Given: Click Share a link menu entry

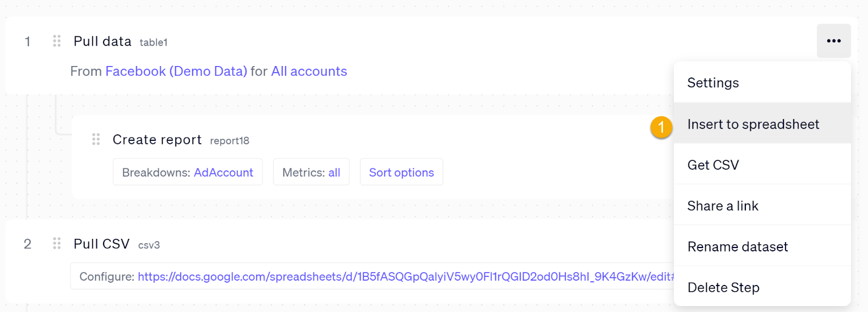Looking at the screenshot, I should point(723,206).
